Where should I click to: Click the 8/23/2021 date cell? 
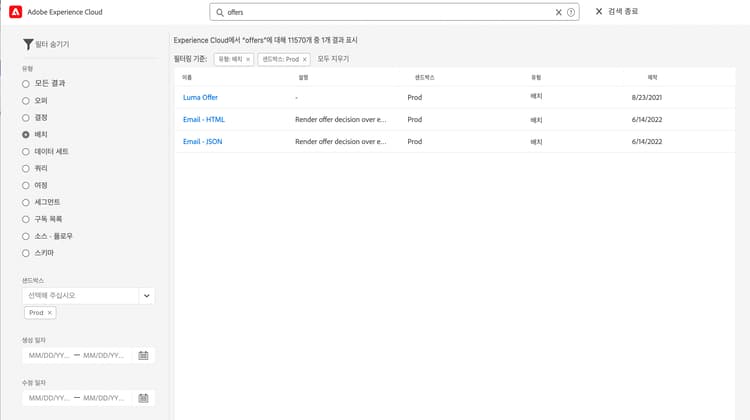647,98
